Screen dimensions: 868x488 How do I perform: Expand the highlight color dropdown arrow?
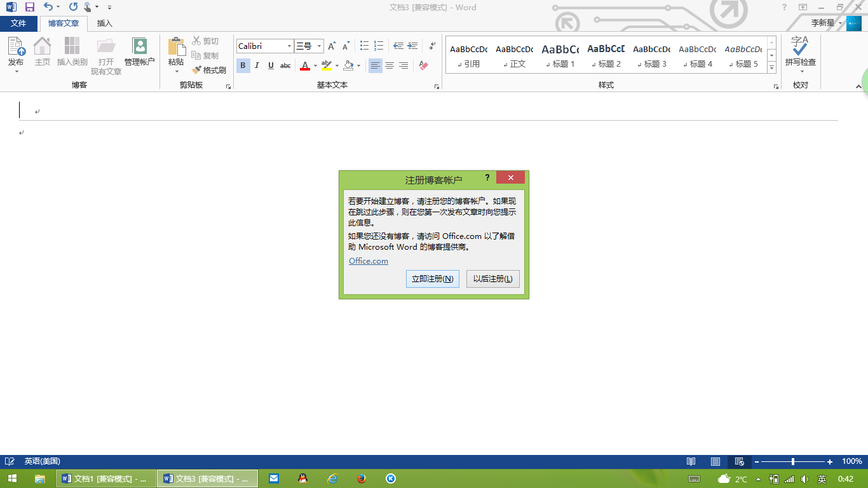(x=337, y=65)
